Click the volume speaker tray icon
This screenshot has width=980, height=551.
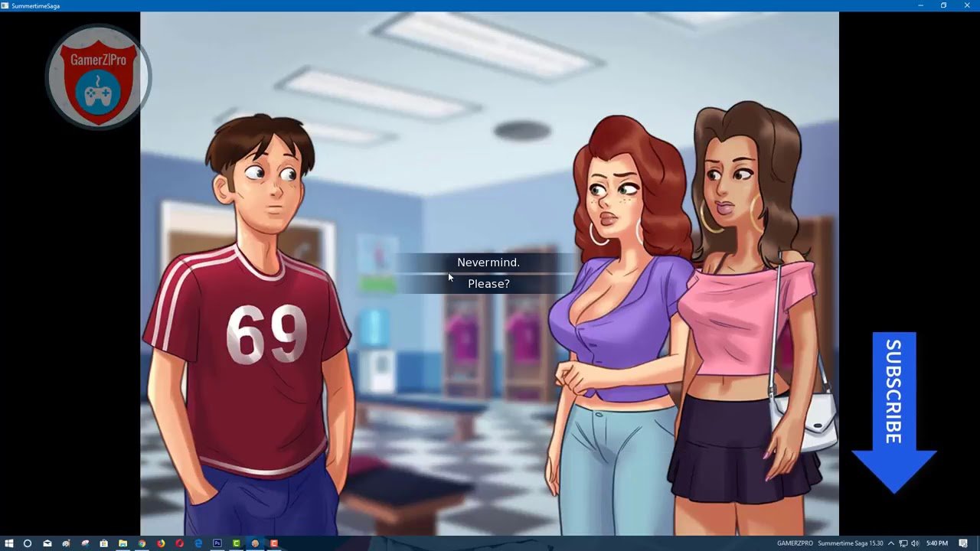point(915,543)
